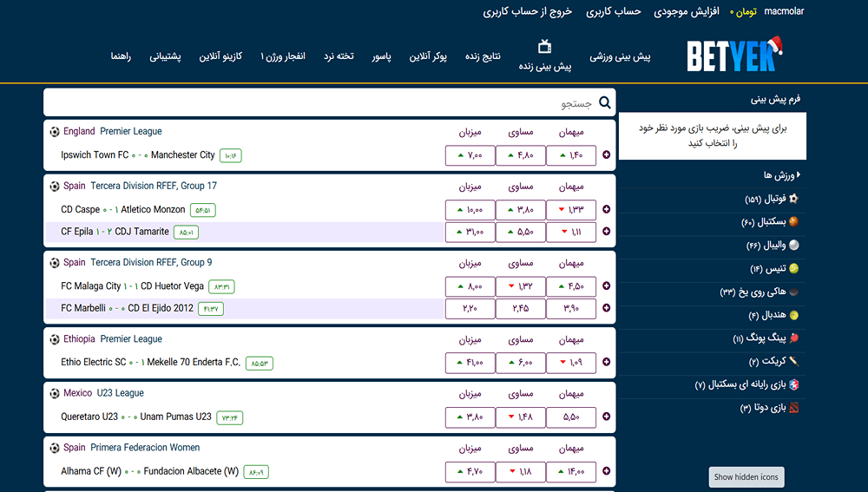This screenshot has height=492, width=868.
Task: Select home odds 7.00 for Ipswich Town
Action: coord(470,155)
